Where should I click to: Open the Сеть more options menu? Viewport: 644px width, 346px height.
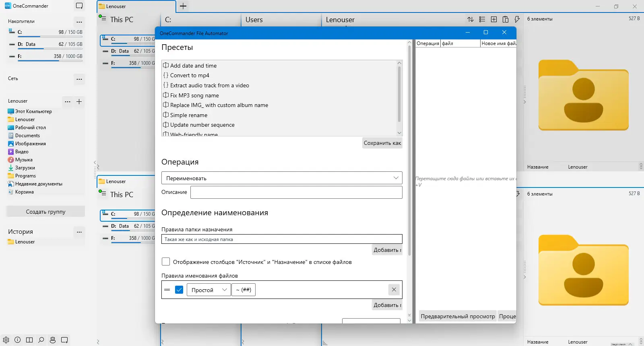point(79,79)
